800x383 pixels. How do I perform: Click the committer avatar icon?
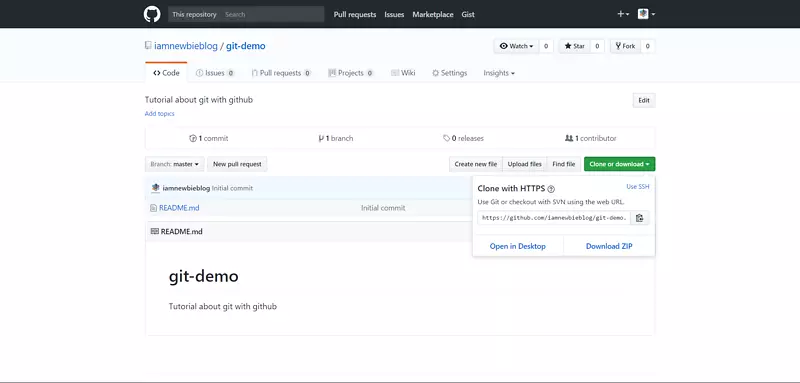tap(156, 188)
